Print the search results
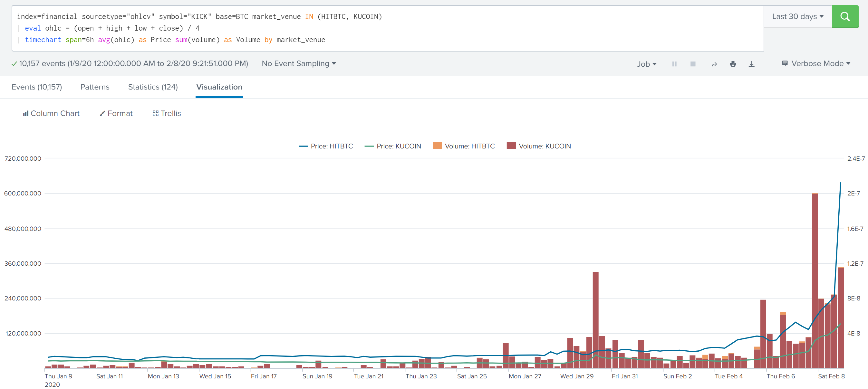This screenshot has width=868, height=389. click(x=733, y=64)
